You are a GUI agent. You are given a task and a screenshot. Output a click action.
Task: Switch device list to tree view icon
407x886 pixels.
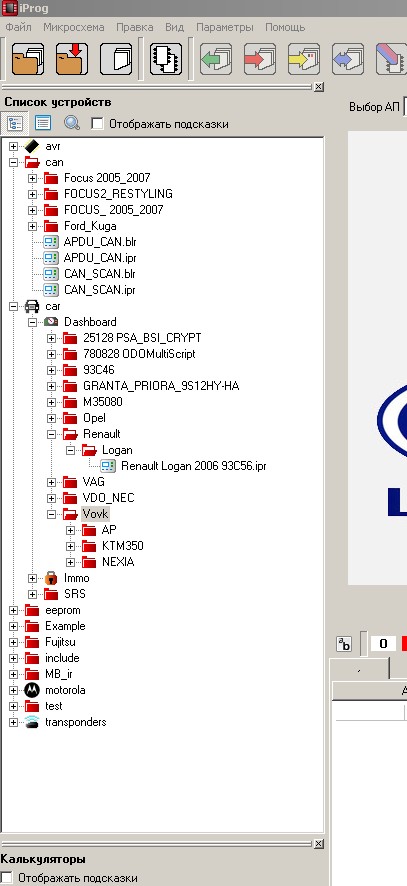point(15,123)
